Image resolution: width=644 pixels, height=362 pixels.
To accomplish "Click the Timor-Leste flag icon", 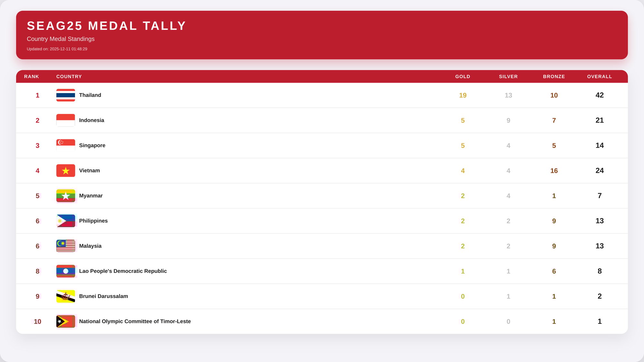I will pyautogui.click(x=65, y=321).
